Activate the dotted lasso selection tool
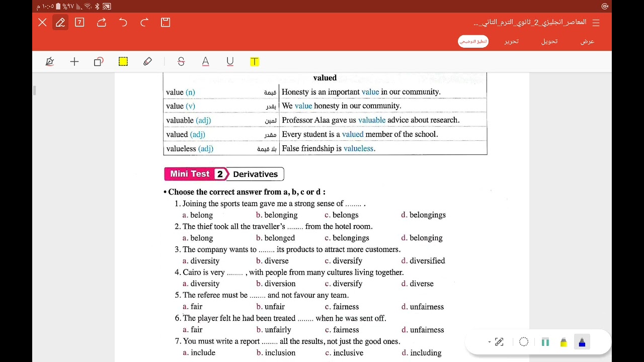644x362 pixels. click(524, 342)
